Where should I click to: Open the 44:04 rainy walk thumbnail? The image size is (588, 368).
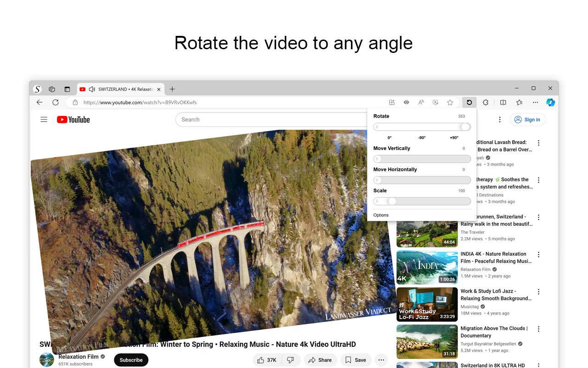pyautogui.click(x=427, y=235)
